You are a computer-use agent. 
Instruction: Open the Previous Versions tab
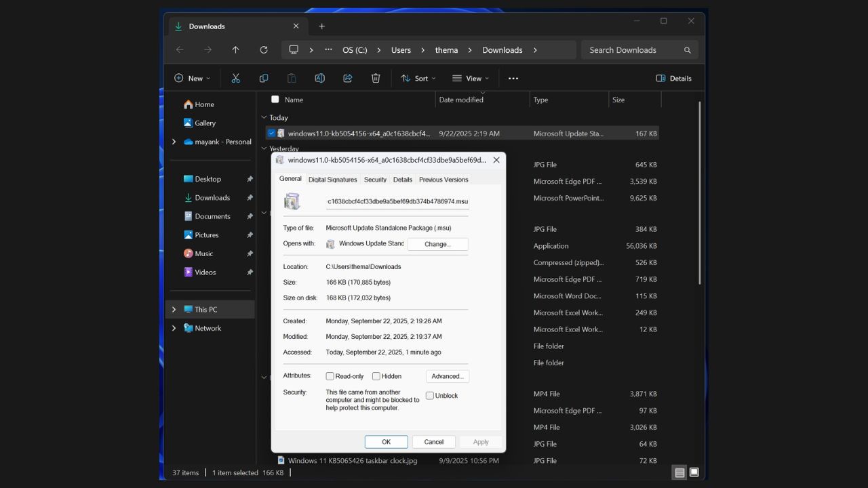pos(443,179)
